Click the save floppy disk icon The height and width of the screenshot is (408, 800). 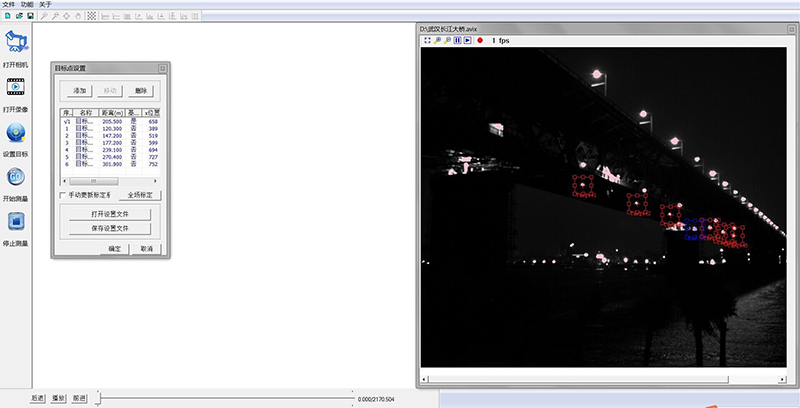coord(31,16)
